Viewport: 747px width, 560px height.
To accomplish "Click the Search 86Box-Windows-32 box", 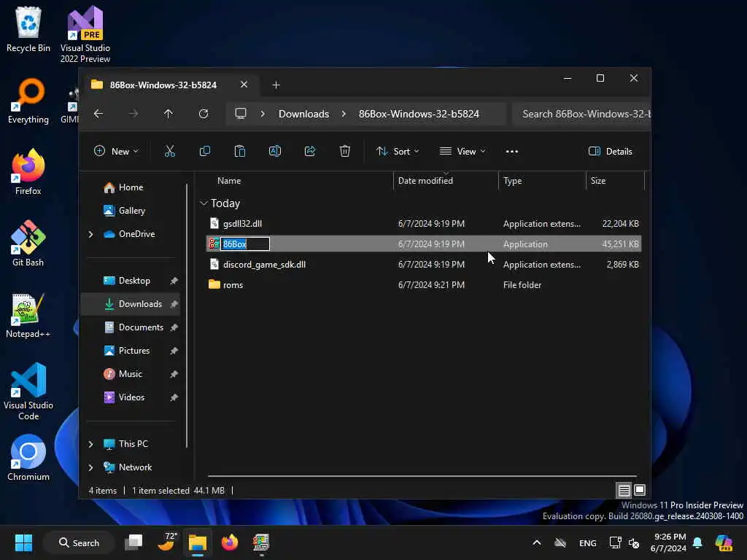I will click(x=581, y=114).
